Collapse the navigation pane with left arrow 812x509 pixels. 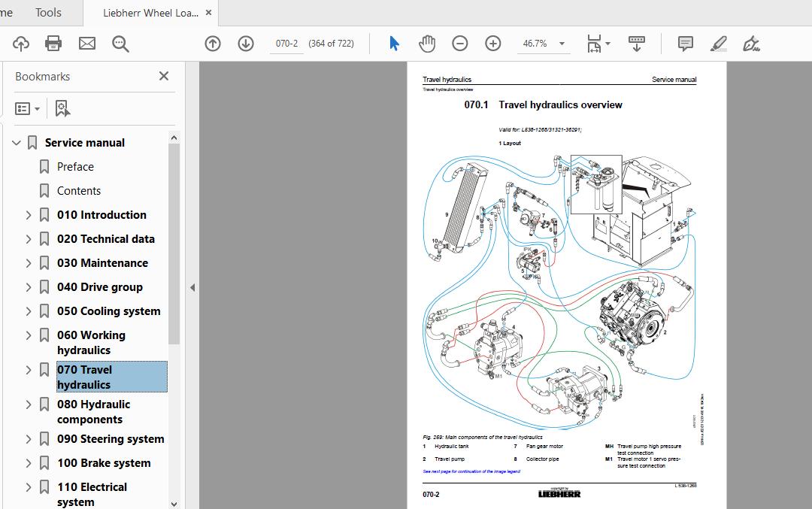[192, 287]
